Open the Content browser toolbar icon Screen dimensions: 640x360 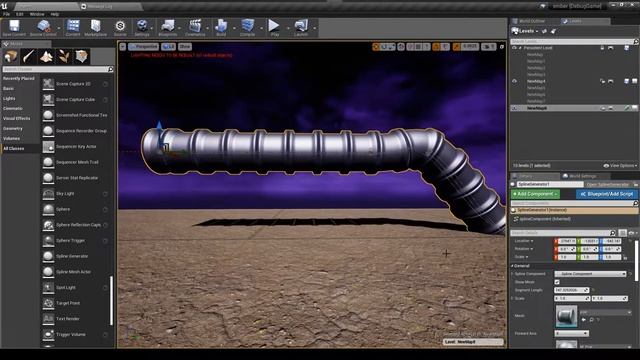click(x=73, y=26)
